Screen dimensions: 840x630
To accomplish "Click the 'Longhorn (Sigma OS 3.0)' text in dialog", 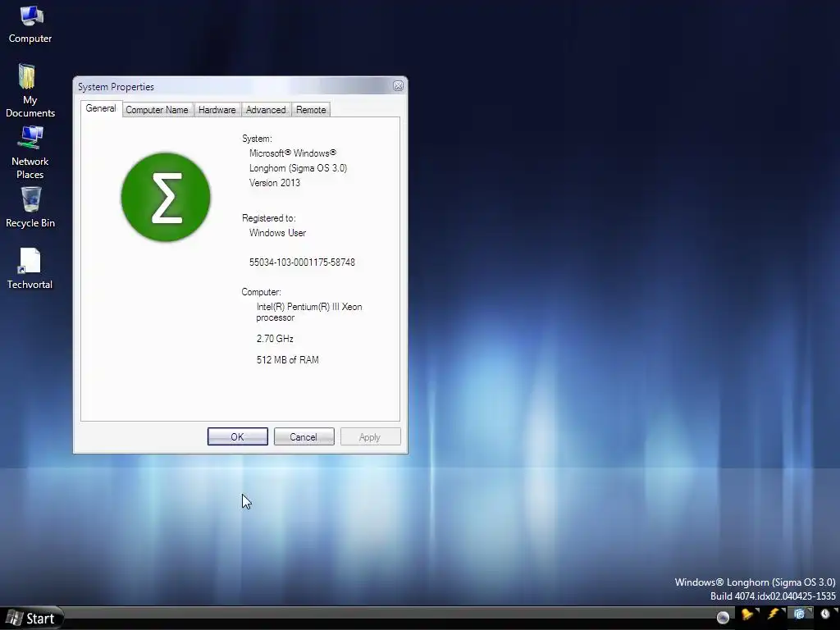I will [299, 168].
